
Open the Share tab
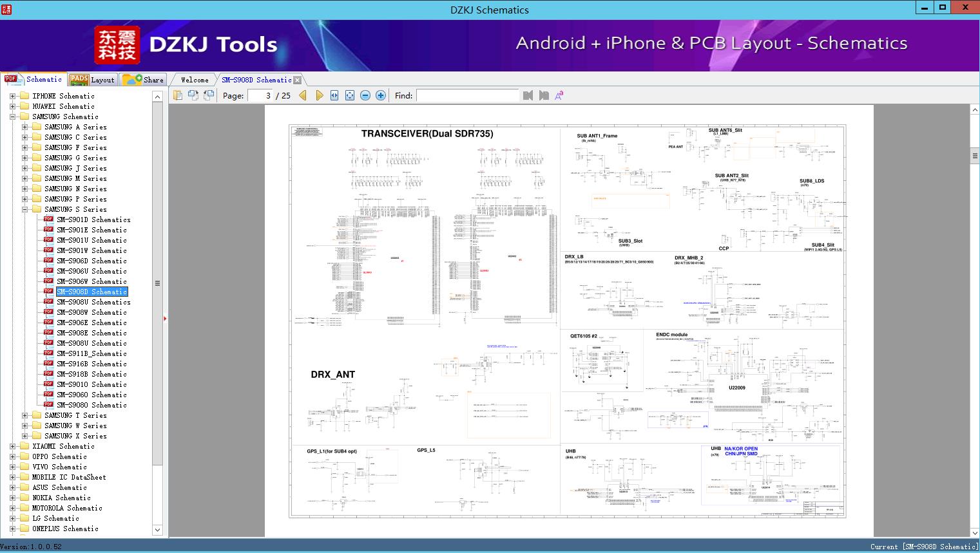(144, 80)
